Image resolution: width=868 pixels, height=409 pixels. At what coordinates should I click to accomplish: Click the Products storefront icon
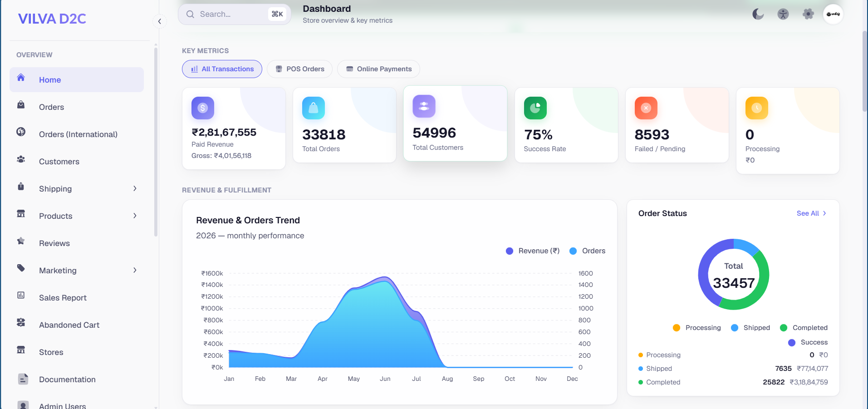pyautogui.click(x=21, y=214)
